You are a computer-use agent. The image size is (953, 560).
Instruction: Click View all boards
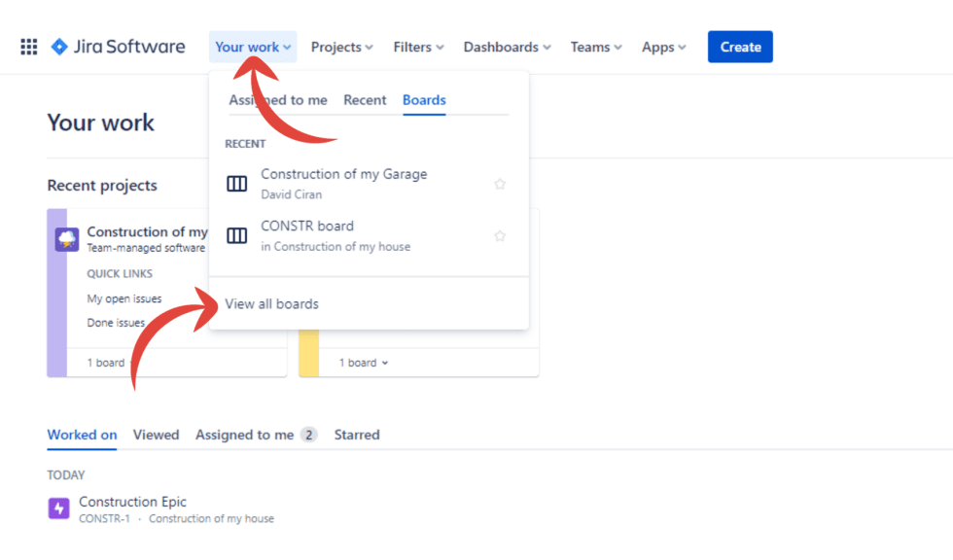[x=271, y=303]
